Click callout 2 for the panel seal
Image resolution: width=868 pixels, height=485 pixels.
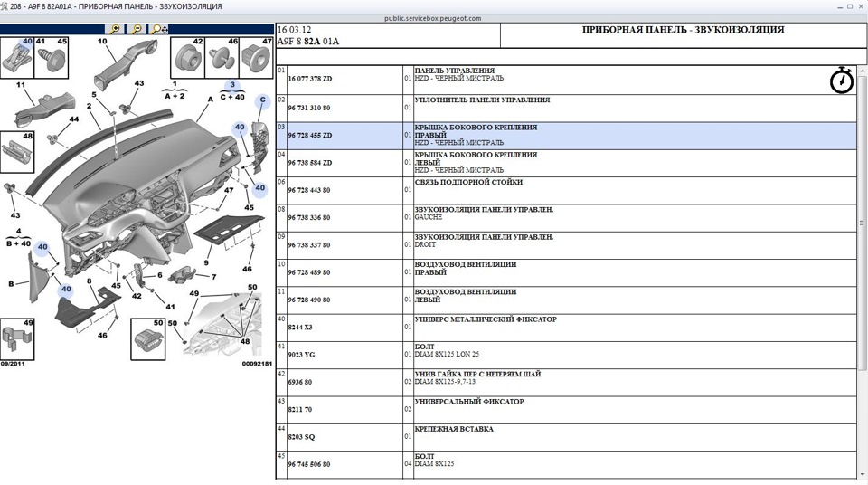[x=90, y=106]
